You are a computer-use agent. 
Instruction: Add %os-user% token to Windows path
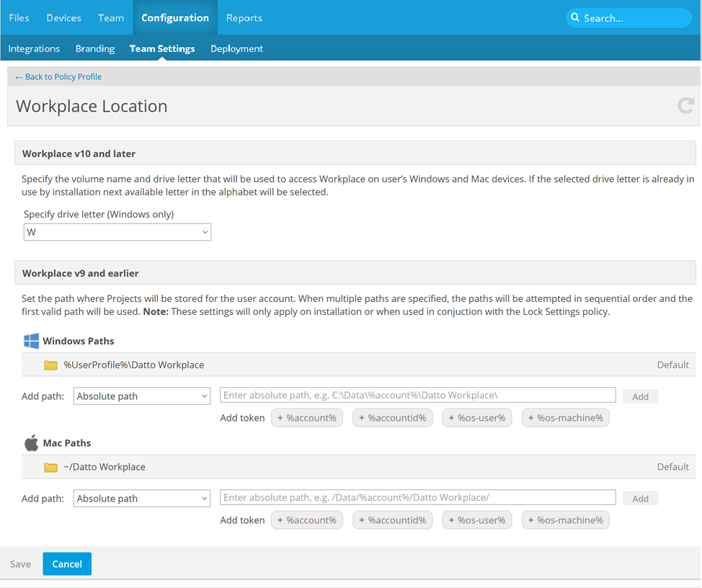[477, 418]
